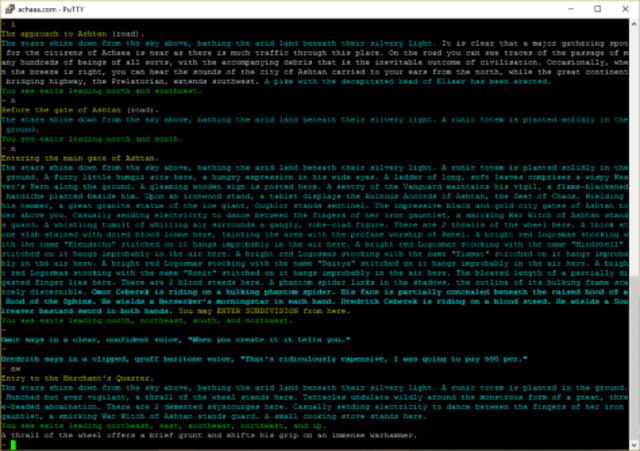Screen dimensions: 640x451
Task: Click the terminal scrollbar thumb
Action: tap(634, 358)
